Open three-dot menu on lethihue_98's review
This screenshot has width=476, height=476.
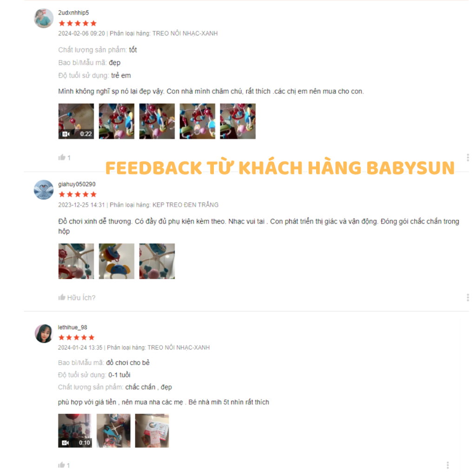click(448, 465)
